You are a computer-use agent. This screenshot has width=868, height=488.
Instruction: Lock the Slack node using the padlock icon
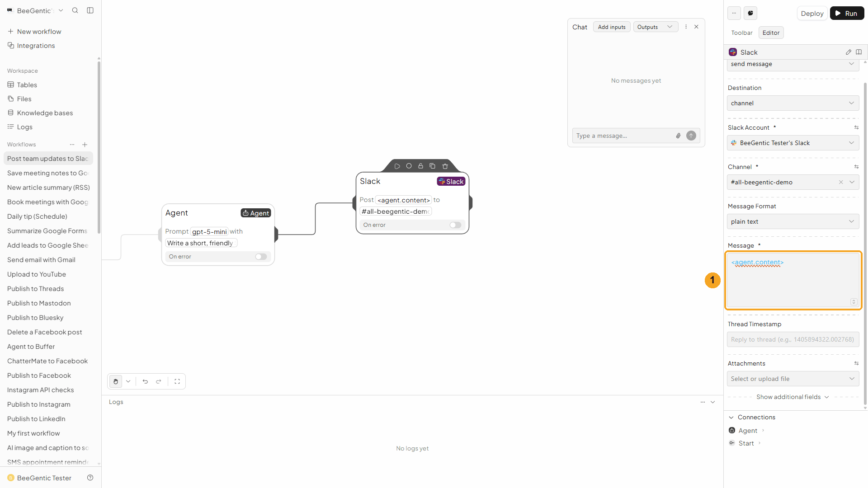point(420,166)
